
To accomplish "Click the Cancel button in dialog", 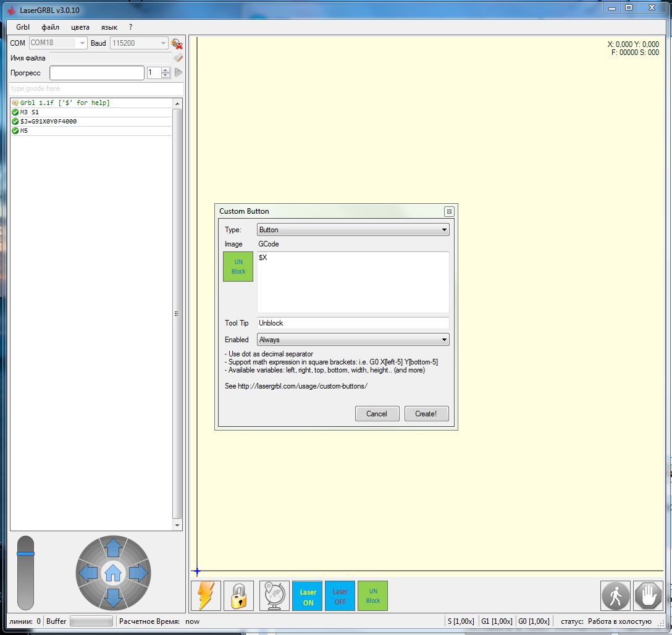I will (377, 414).
